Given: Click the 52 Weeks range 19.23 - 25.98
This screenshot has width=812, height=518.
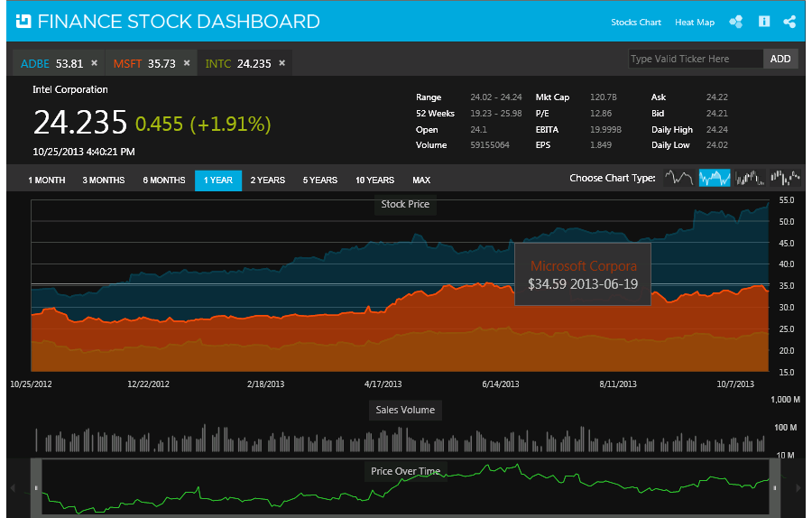Looking at the screenshot, I should click(x=496, y=114).
